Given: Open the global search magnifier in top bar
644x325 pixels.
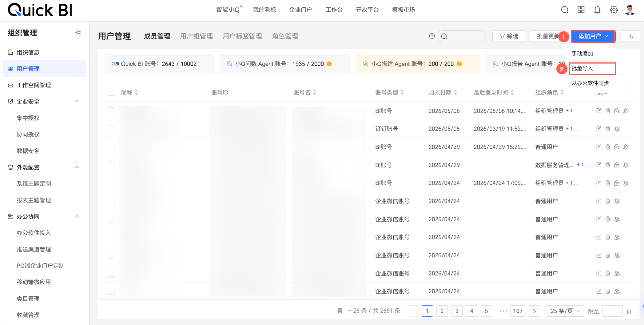Looking at the screenshot, I should [565, 10].
